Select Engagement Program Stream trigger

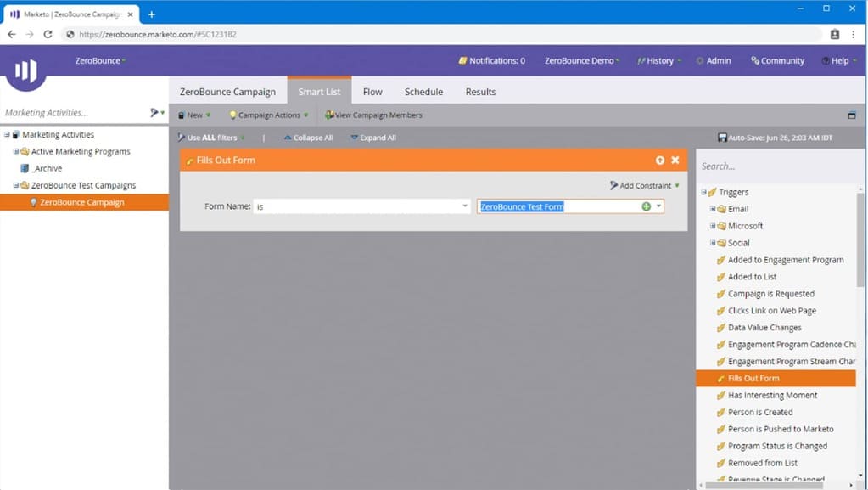(x=792, y=362)
